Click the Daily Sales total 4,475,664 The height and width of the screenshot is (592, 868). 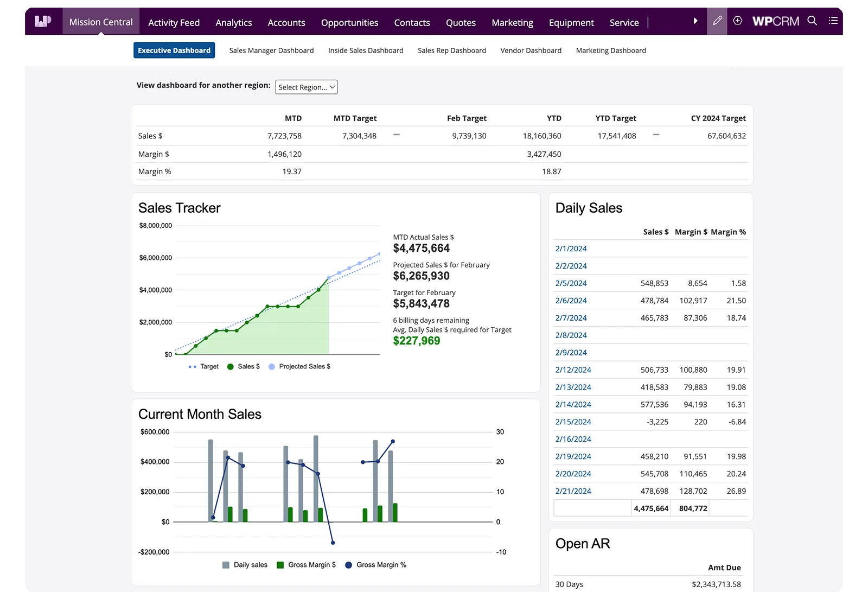[x=651, y=508]
